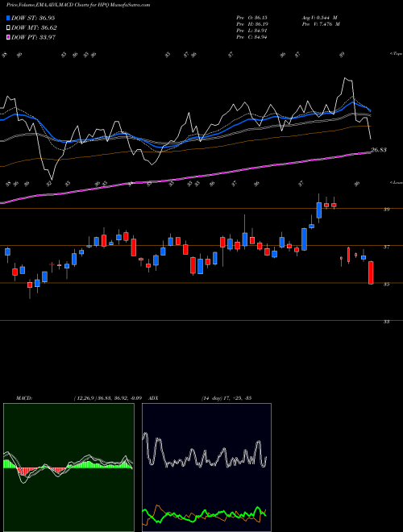Viewport: 403px width, 532px height.
Task: Click the '<Tops' label on the right
Action: click(396, 54)
